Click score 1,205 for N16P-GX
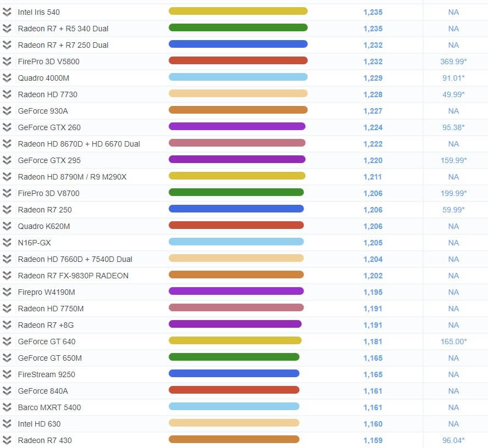 coord(373,243)
